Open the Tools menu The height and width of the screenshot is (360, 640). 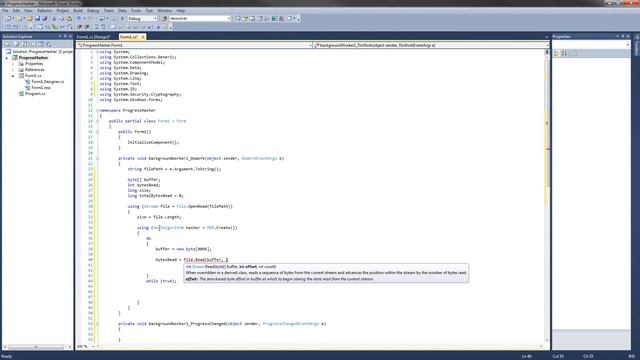point(136,10)
